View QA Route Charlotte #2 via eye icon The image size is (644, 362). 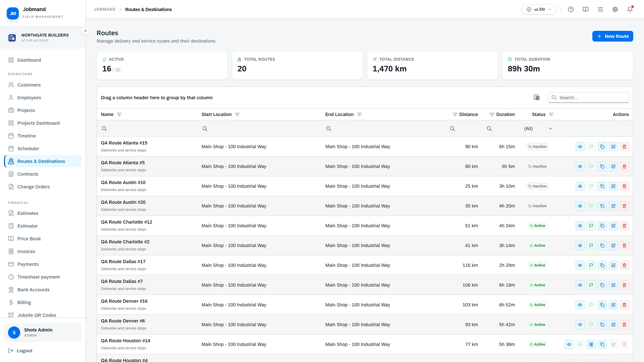[580, 246]
